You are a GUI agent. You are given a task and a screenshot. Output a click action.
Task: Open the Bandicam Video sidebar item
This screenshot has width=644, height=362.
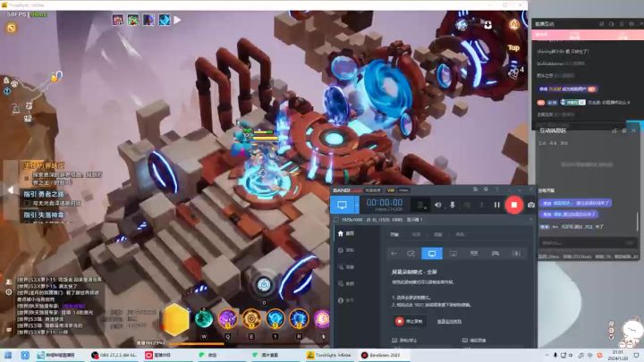pyautogui.click(x=346, y=266)
